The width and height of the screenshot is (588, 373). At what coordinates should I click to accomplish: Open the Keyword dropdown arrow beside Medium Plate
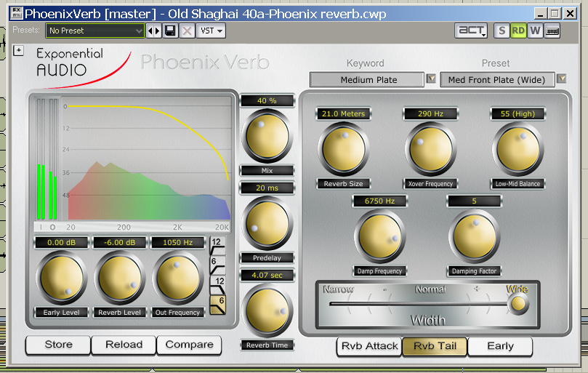click(431, 79)
